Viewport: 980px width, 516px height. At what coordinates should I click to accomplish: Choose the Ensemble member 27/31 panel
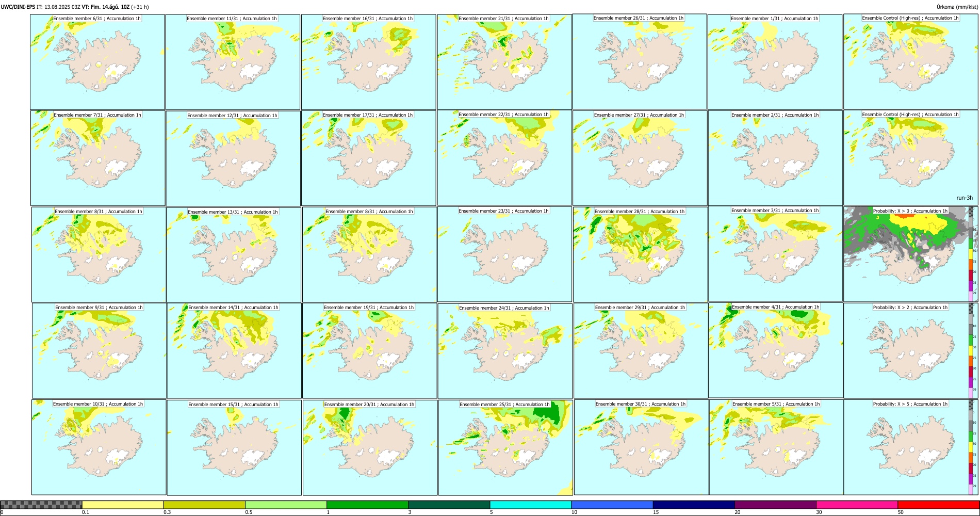coord(640,158)
